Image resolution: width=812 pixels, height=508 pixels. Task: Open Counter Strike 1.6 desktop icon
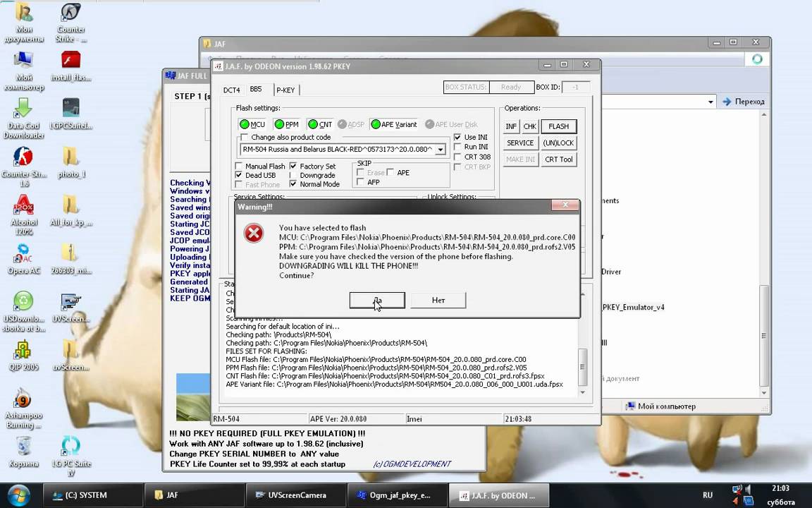23,167
